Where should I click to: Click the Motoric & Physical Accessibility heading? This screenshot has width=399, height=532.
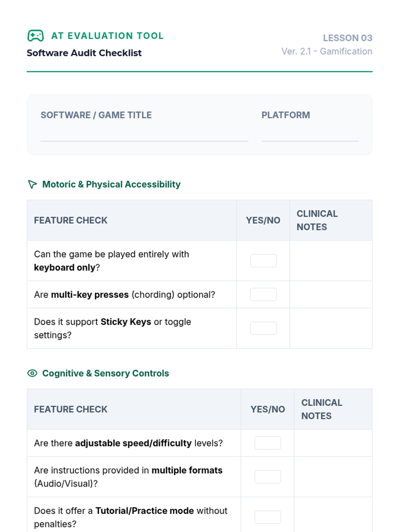tap(111, 184)
